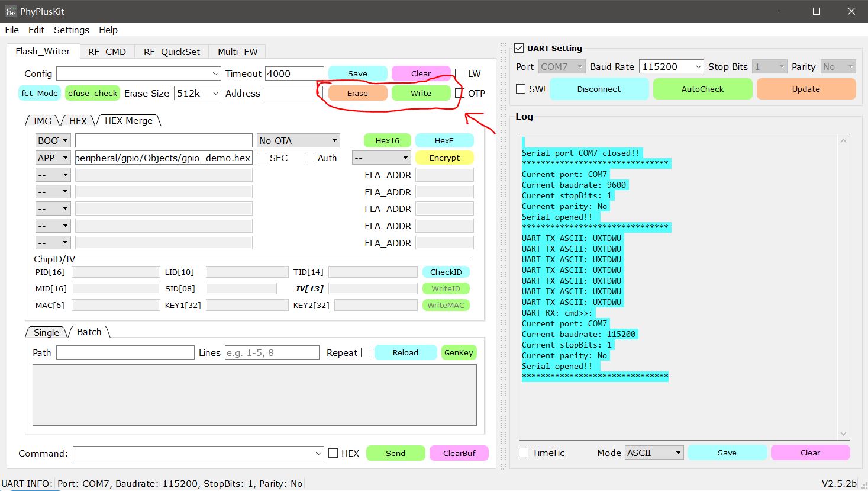The image size is (868, 491).
Task: Toggle the LW checkbox
Action: point(460,74)
